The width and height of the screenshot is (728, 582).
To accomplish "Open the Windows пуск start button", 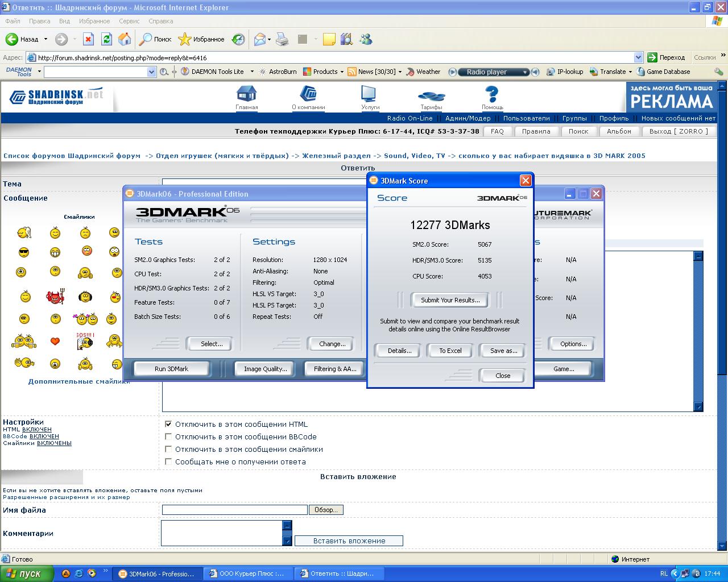I will pos(27,573).
